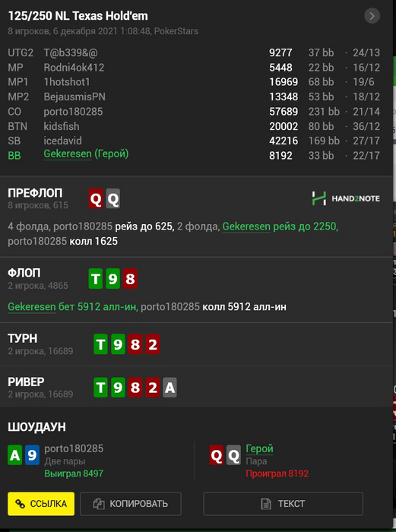Select kidsfish BTN player row

pyautogui.click(x=194, y=127)
